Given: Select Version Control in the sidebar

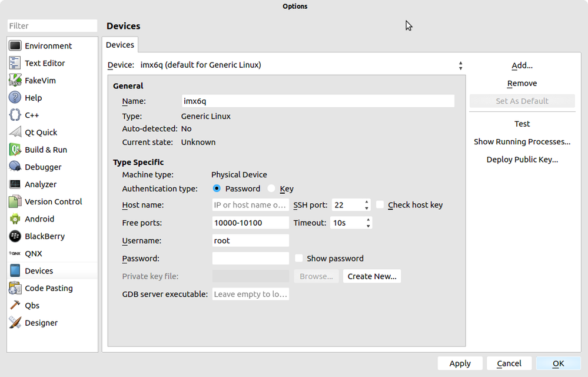Looking at the screenshot, I should tap(53, 201).
